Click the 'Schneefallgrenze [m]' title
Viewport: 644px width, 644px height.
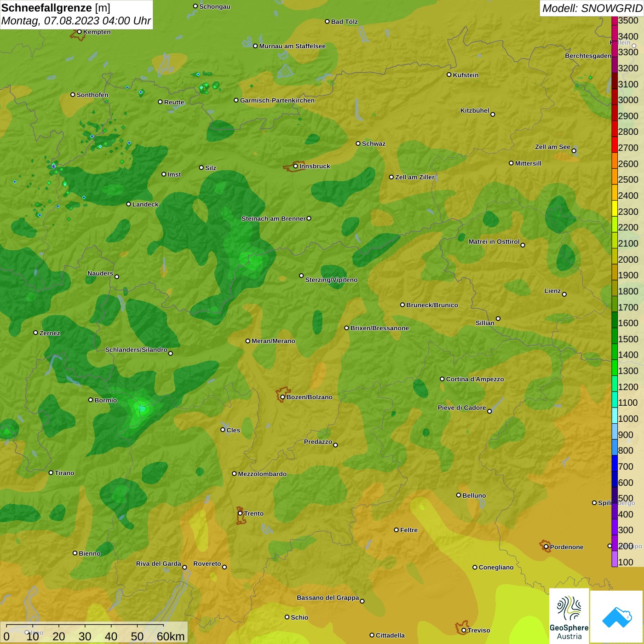point(56,8)
